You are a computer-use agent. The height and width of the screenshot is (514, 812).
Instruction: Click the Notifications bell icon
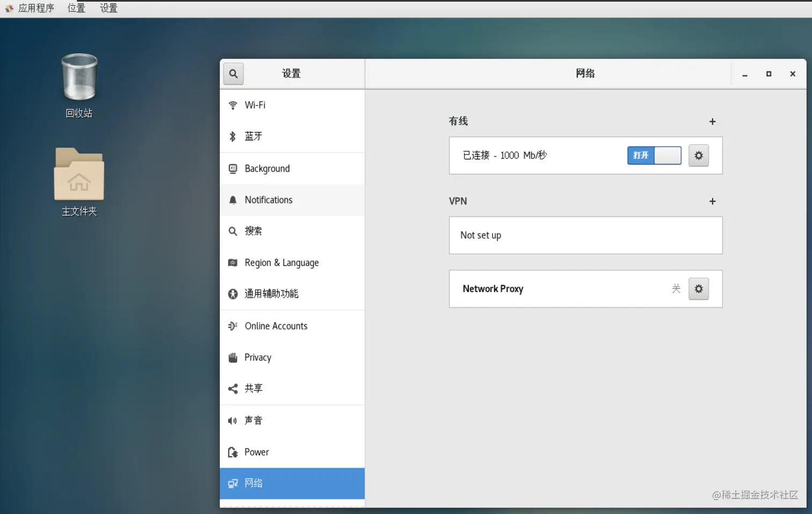(x=233, y=200)
